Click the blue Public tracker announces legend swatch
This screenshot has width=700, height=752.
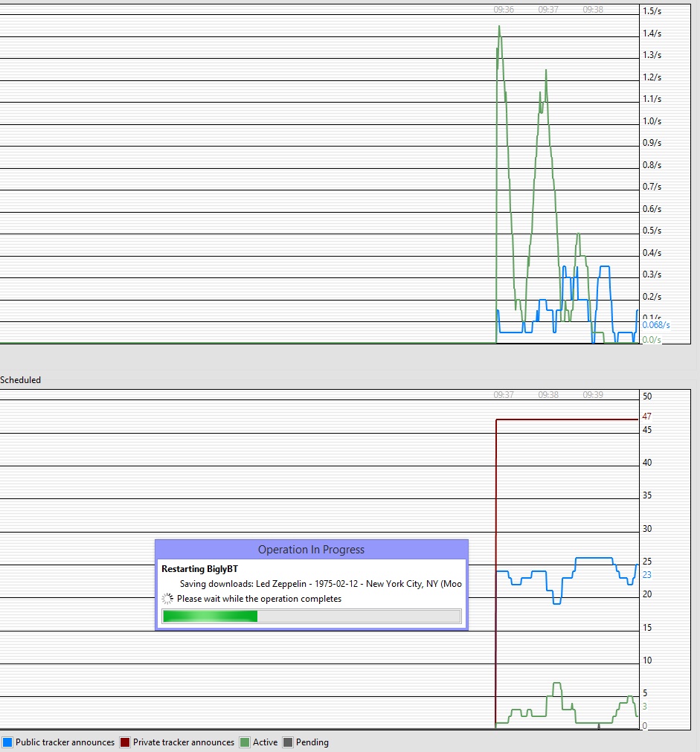pos(7,742)
